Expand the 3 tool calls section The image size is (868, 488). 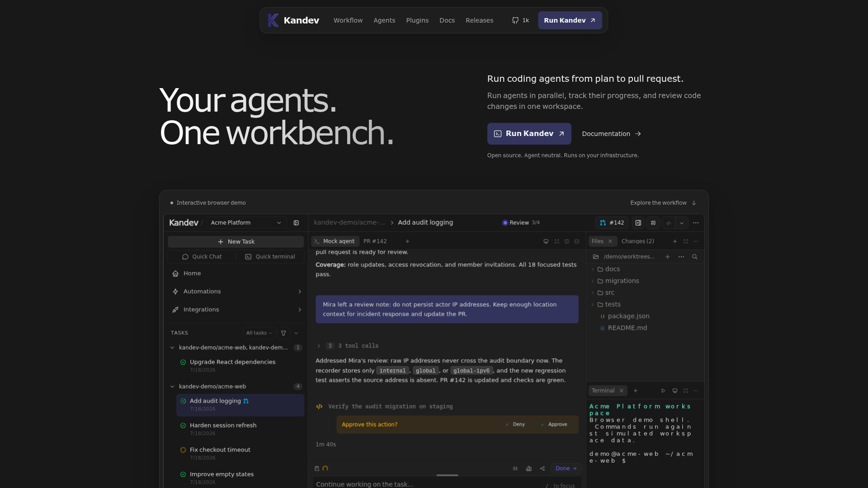pos(347,346)
